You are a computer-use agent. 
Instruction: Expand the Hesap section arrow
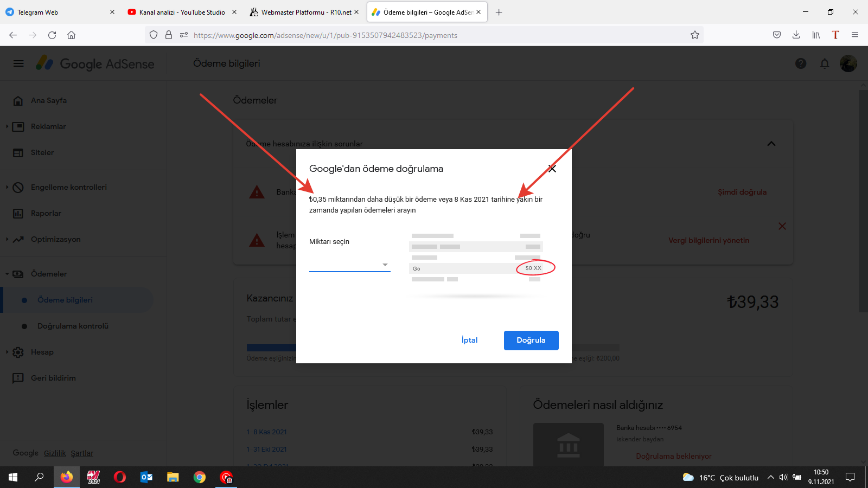coord(7,352)
